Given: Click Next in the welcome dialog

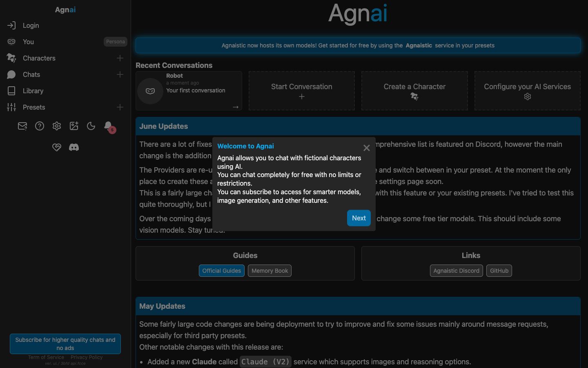Looking at the screenshot, I should (359, 218).
